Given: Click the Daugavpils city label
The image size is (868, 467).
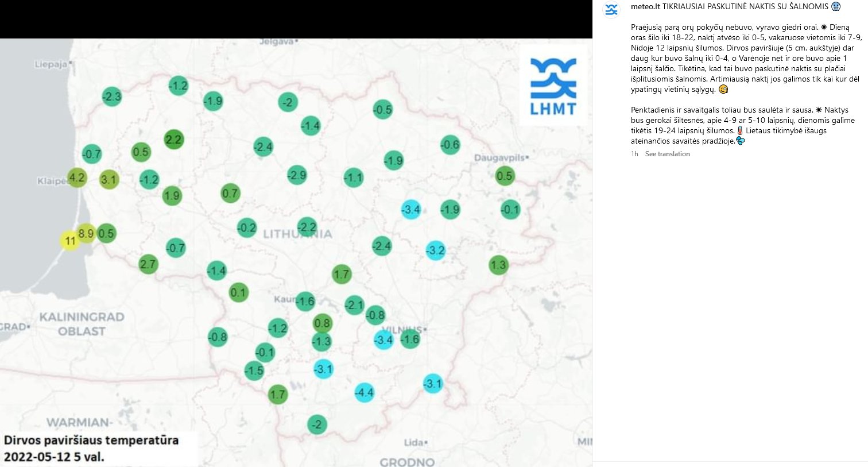Looking at the screenshot, I should pos(499,157).
